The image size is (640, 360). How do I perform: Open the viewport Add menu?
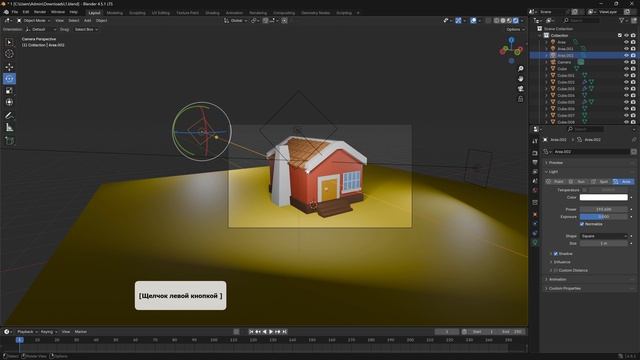tap(87, 20)
